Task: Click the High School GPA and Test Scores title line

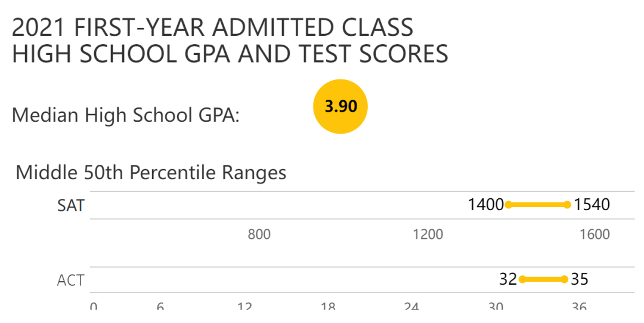Action: click(230, 54)
